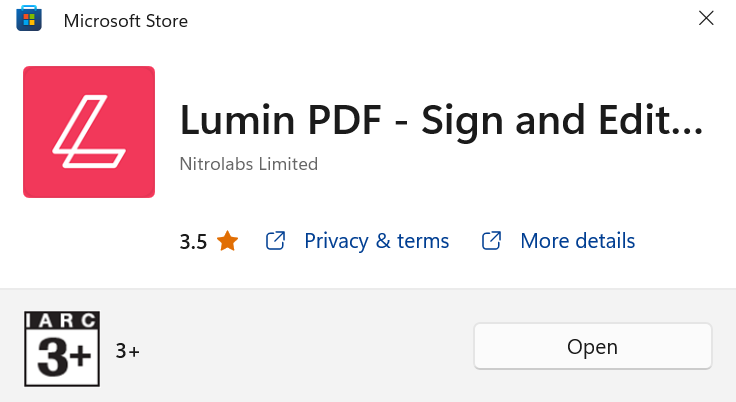
Task: Click external-link icon beside More details
Action: [491, 241]
